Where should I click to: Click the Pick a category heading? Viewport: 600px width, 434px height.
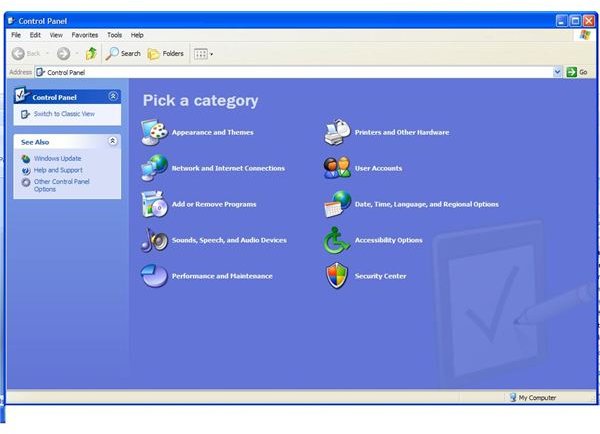point(201,101)
